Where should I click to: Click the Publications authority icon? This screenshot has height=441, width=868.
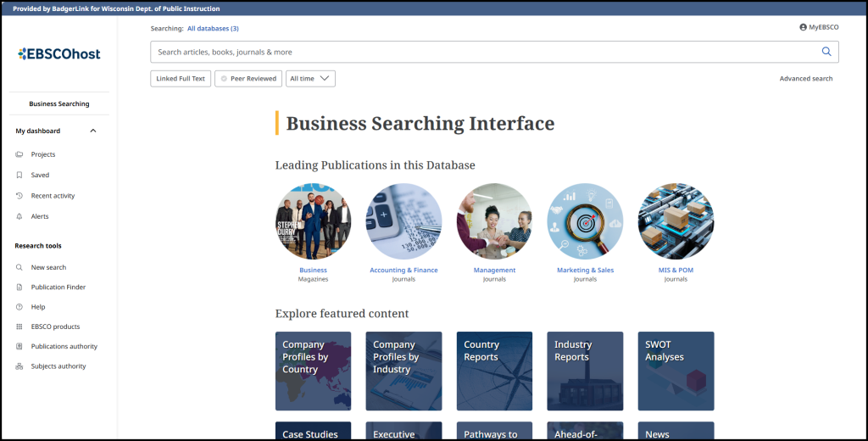click(19, 346)
